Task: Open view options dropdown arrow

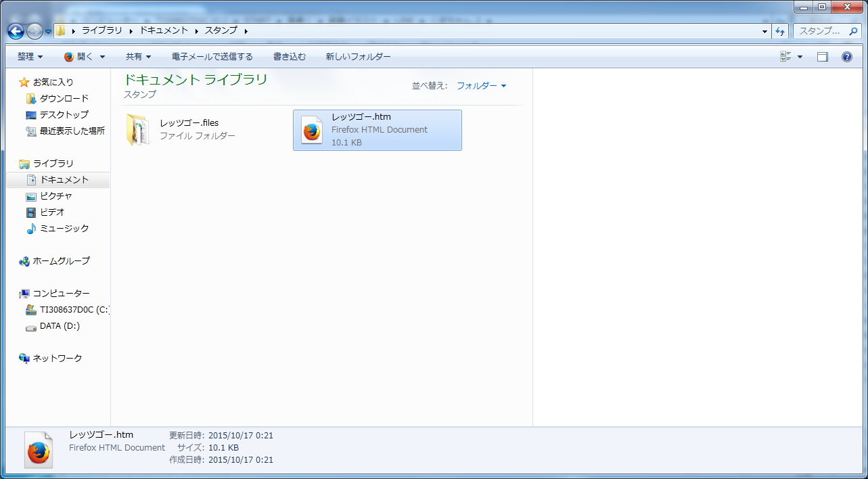Action: (x=800, y=57)
